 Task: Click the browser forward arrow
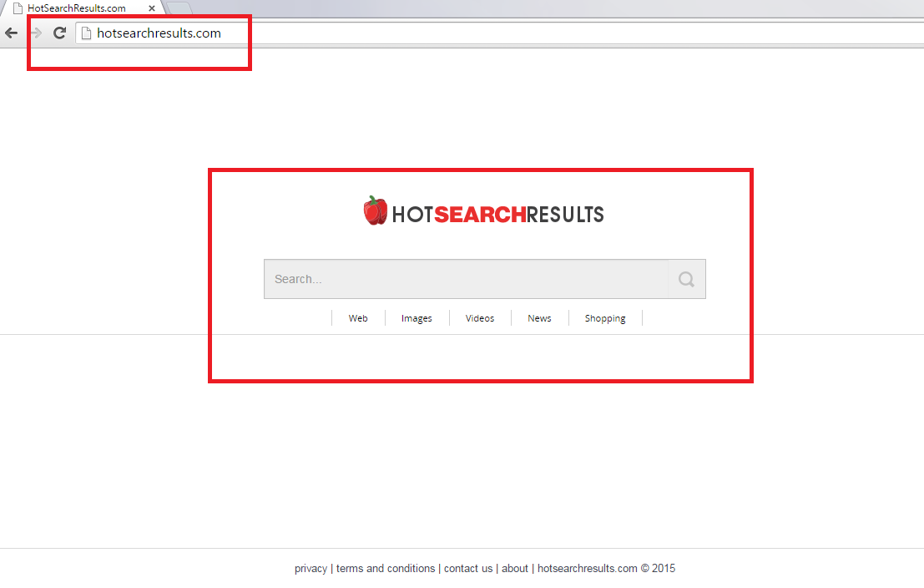pyautogui.click(x=36, y=33)
